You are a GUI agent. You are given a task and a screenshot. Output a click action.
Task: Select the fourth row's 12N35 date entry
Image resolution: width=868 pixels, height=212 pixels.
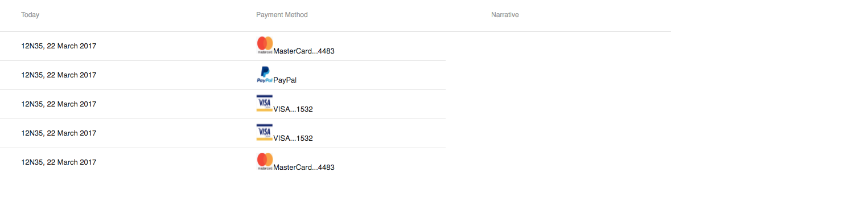tap(59, 133)
